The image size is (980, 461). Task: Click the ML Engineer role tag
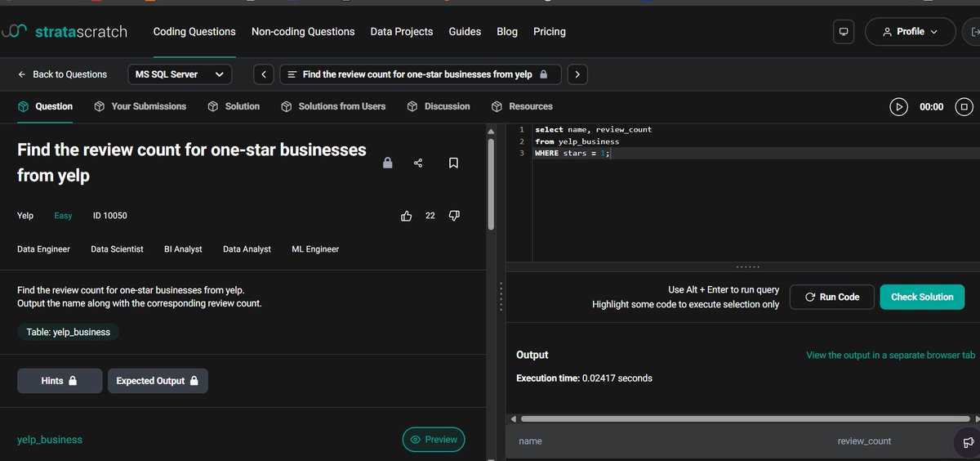(x=315, y=249)
